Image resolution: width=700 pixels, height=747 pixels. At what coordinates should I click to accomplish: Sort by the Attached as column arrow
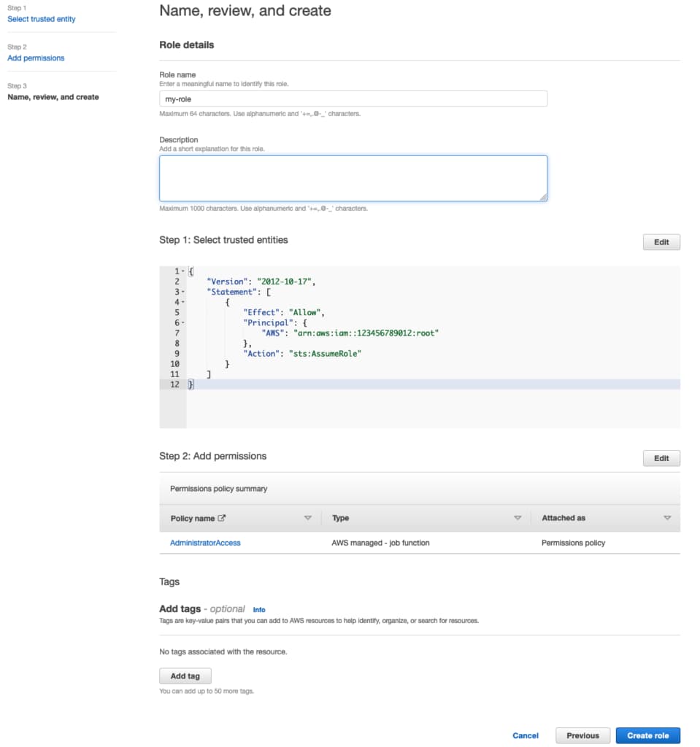pyautogui.click(x=667, y=518)
